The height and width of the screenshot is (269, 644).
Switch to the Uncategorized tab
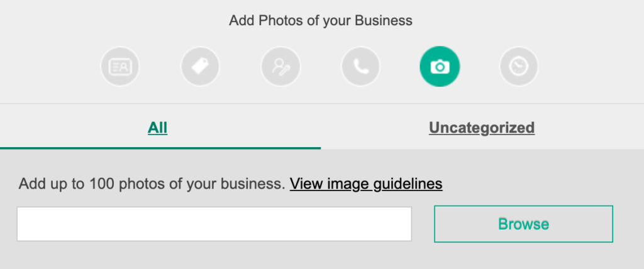tap(482, 128)
